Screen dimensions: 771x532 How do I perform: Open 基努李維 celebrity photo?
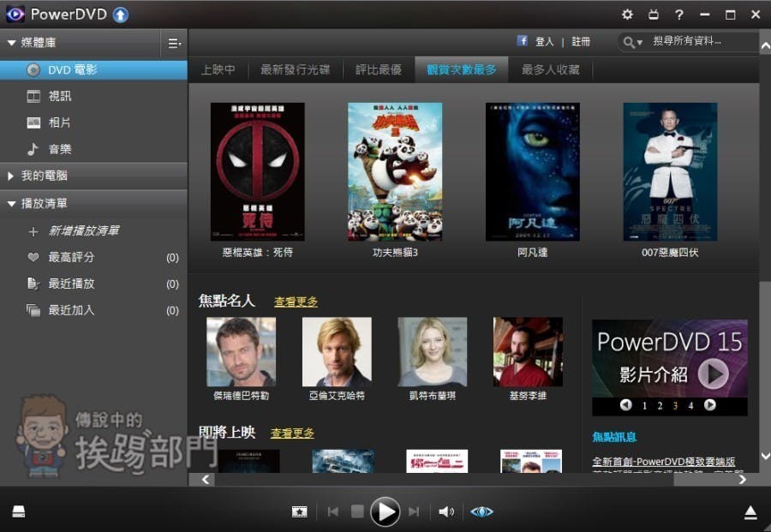click(528, 351)
